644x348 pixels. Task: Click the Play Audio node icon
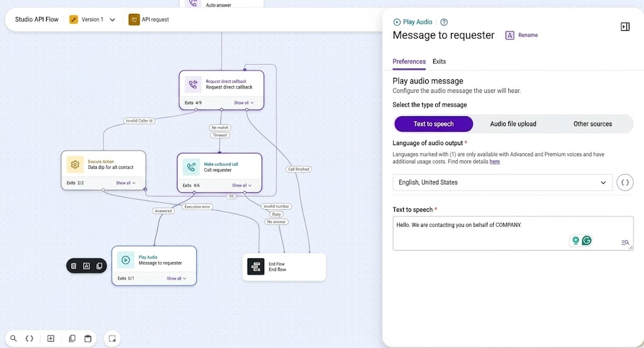[x=126, y=260]
